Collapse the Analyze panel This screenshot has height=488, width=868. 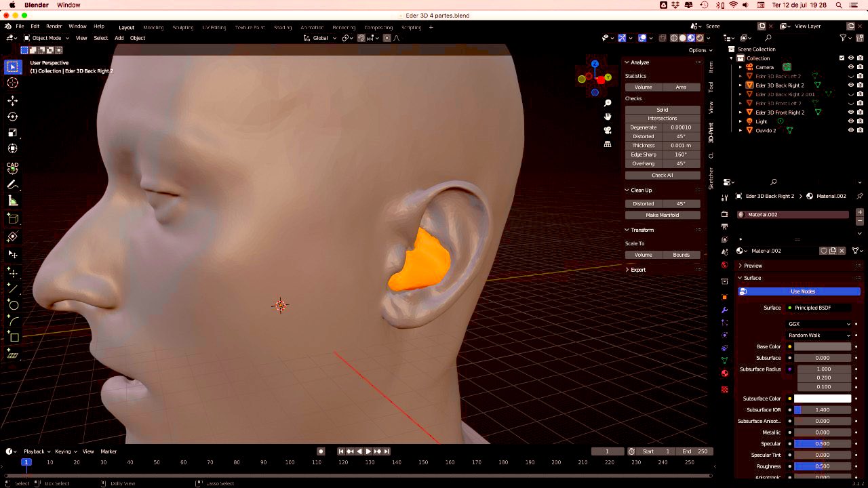pyautogui.click(x=627, y=62)
